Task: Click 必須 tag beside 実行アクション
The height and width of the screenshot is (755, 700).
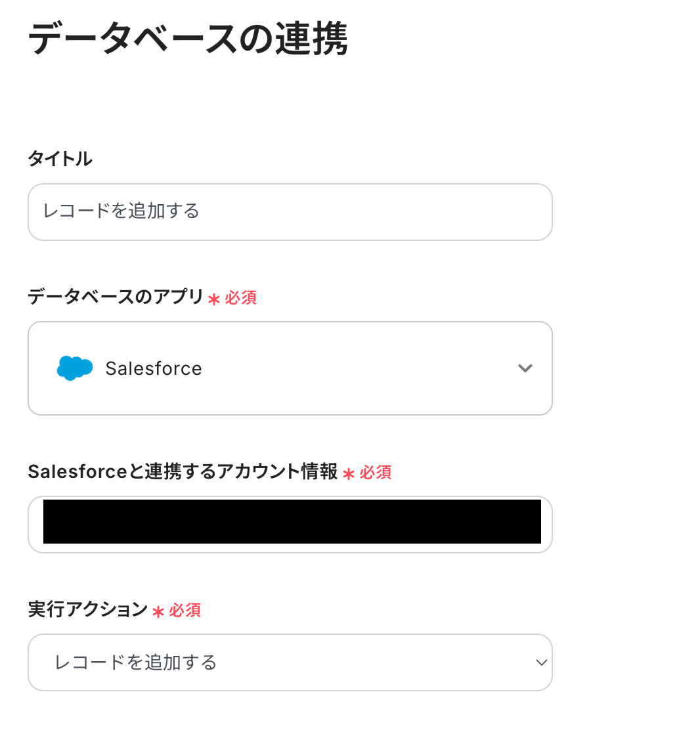Action: point(185,611)
